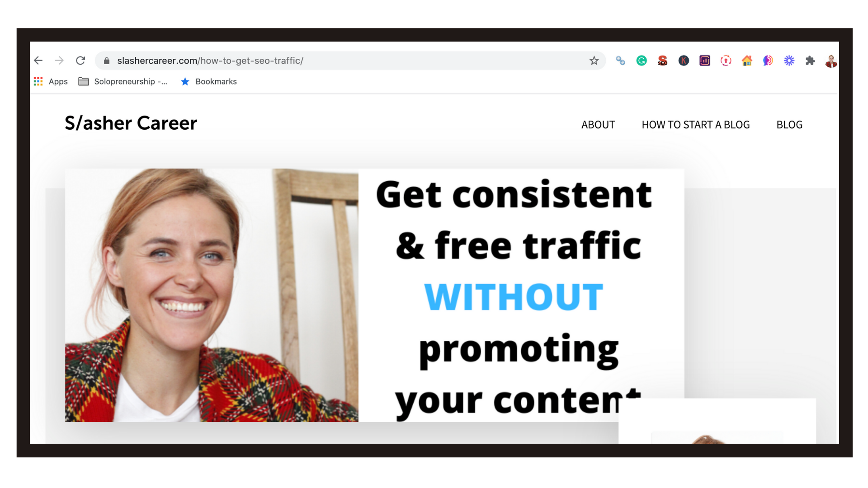The height and width of the screenshot is (488, 868).
Task: Click the HOW TO START A BLOG link
Action: click(x=695, y=125)
